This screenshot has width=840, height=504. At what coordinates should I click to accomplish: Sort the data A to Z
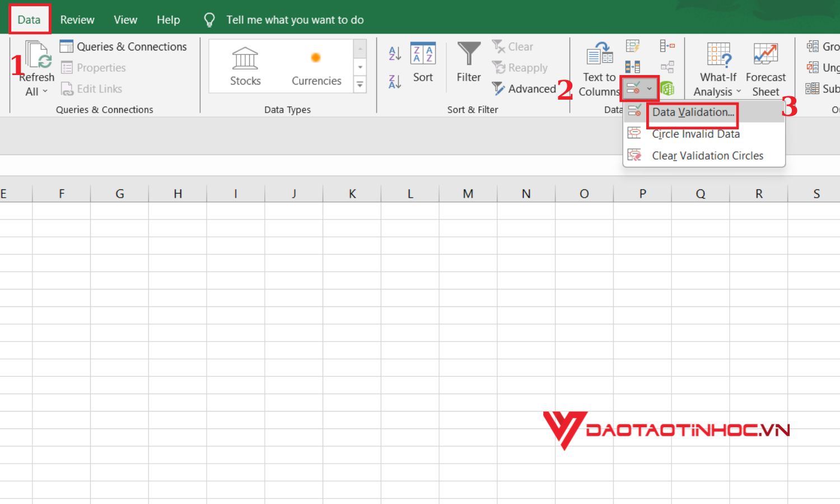(x=394, y=53)
